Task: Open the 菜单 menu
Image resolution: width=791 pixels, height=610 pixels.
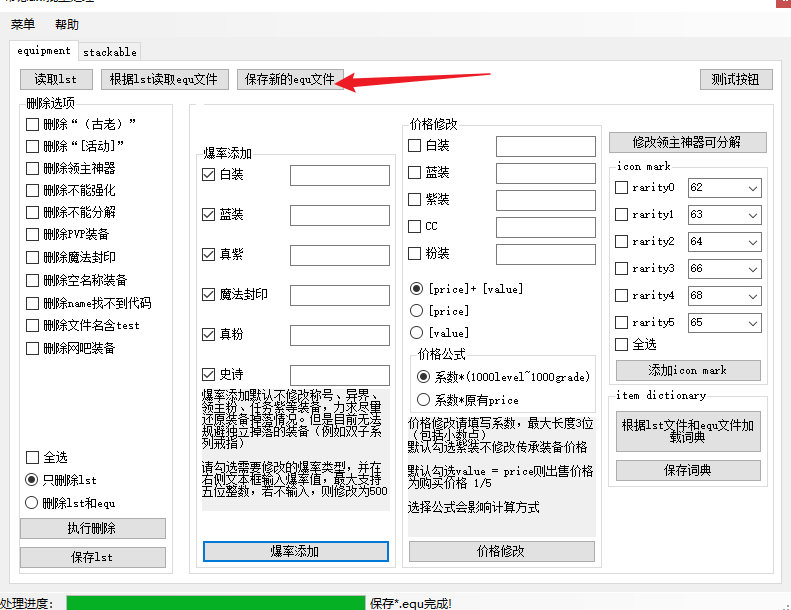Action: click(x=23, y=24)
